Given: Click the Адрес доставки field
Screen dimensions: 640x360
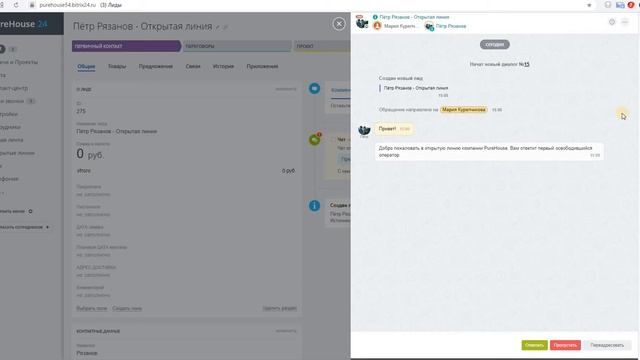Looking at the screenshot, I should click(186, 271).
